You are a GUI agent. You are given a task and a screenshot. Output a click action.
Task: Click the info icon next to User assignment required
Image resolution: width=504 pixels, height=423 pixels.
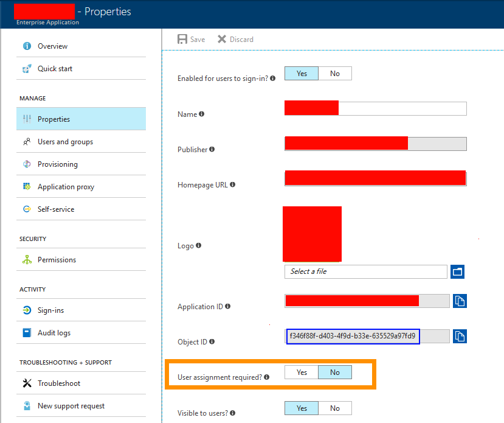pyautogui.click(x=267, y=376)
